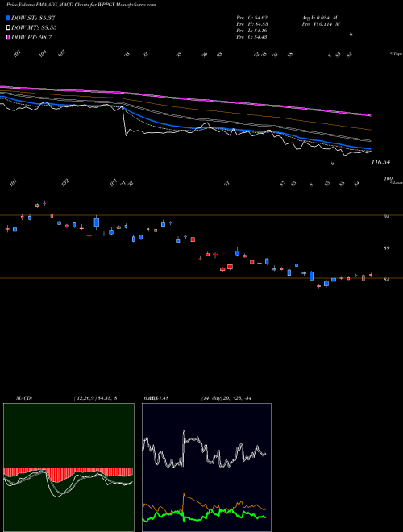Click the MACD (12,26,9) parameters text

(95, 398)
